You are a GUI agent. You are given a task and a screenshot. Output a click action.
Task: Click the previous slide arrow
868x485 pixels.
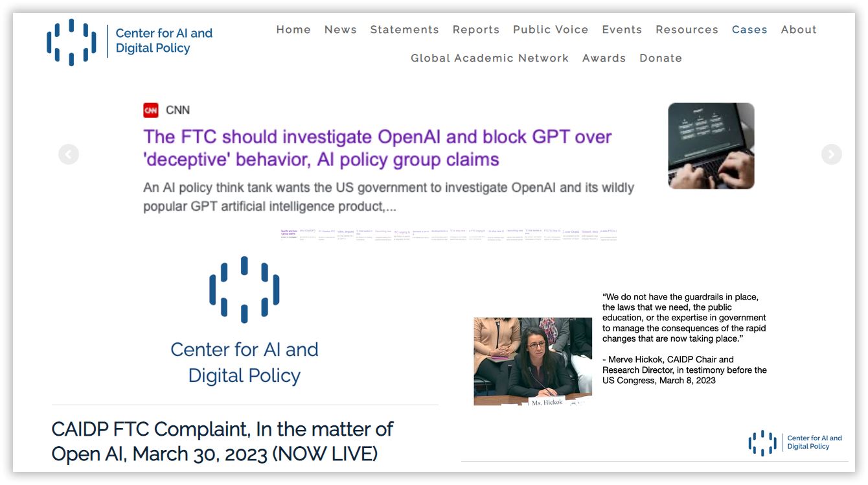(x=69, y=154)
